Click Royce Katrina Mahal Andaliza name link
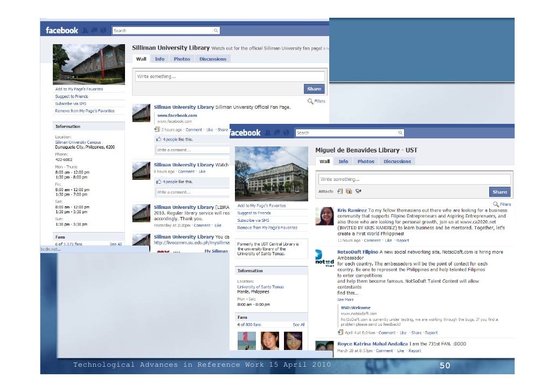Image resolution: width=555 pixels, height=392 pixels. [372, 344]
